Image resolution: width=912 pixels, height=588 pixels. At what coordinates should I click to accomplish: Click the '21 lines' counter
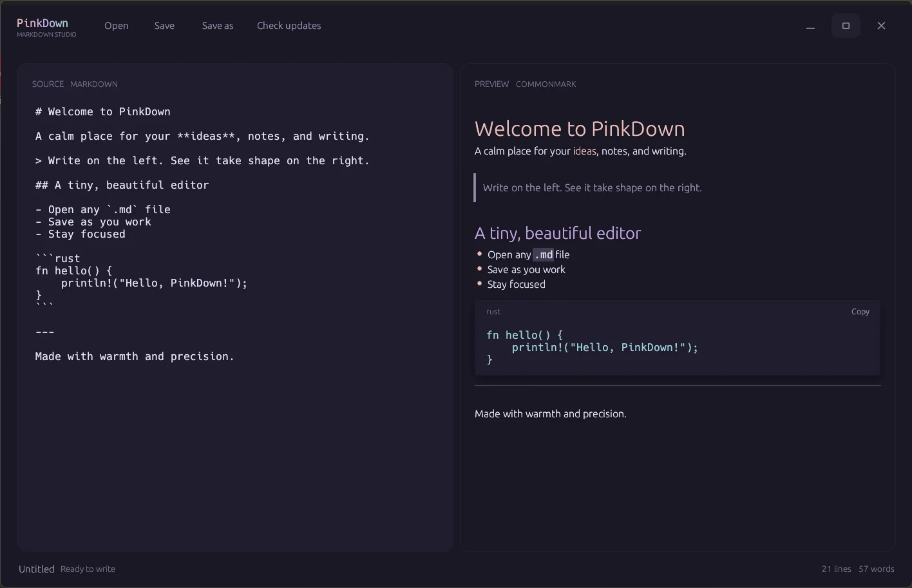click(836, 569)
